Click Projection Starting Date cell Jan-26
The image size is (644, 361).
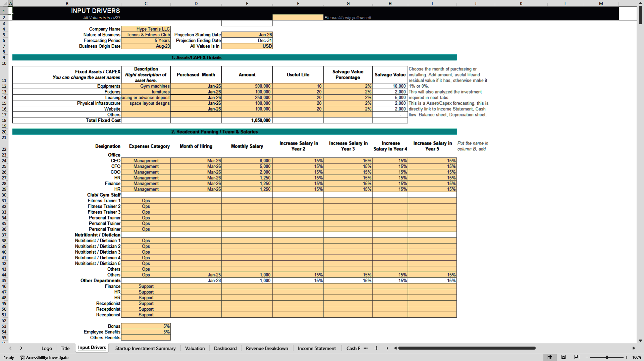point(247,35)
